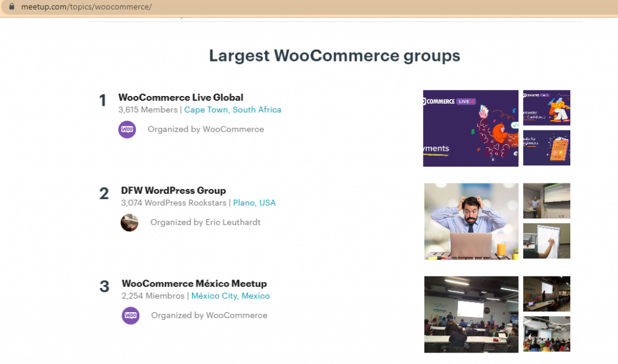618x364 pixels.
Task: Open the presenter at projector screen thumbnail
Action: pyautogui.click(x=547, y=201)
